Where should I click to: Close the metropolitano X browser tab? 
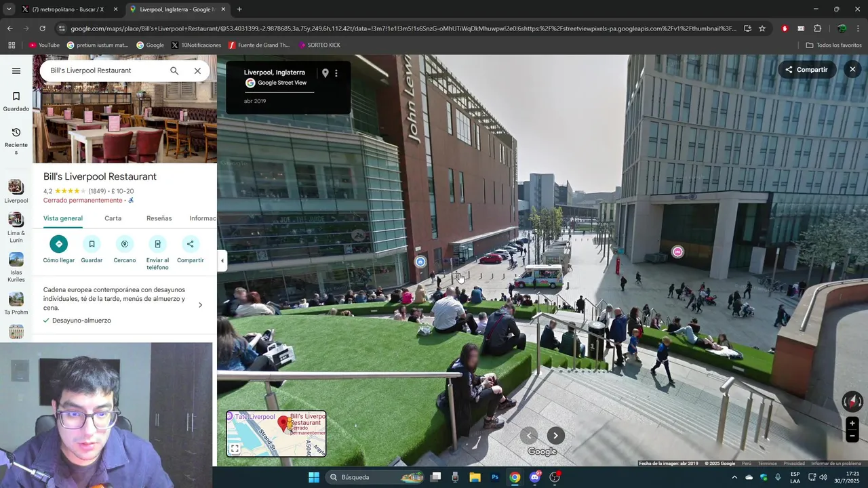[115, 9]
